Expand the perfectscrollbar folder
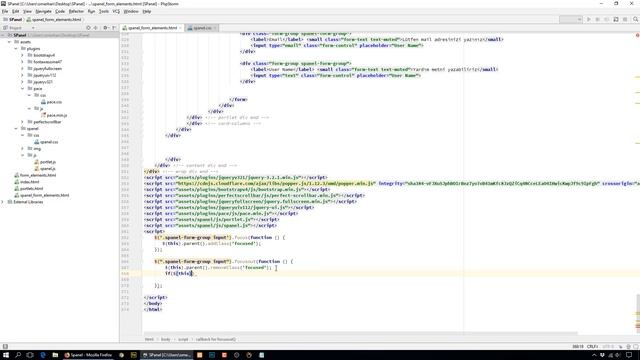The image size is (640, 360). (x=22, y=122)
